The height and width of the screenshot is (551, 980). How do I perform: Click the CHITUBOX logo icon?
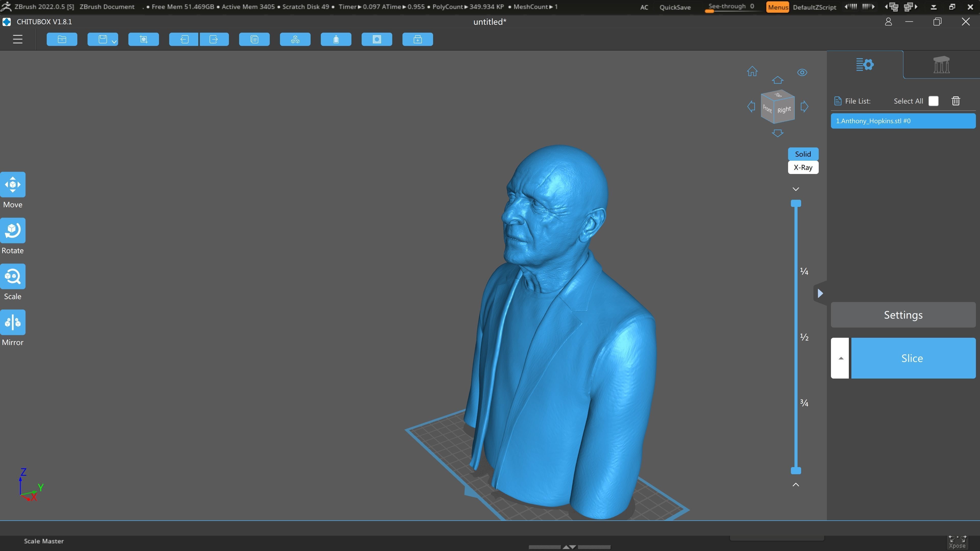[x=6, y=22]
